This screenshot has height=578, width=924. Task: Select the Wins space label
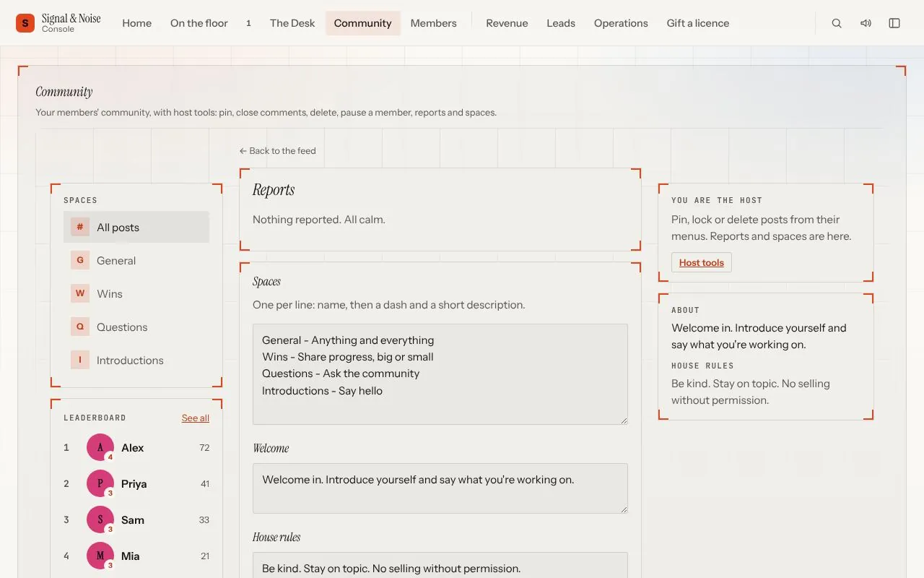pos(110,293)
